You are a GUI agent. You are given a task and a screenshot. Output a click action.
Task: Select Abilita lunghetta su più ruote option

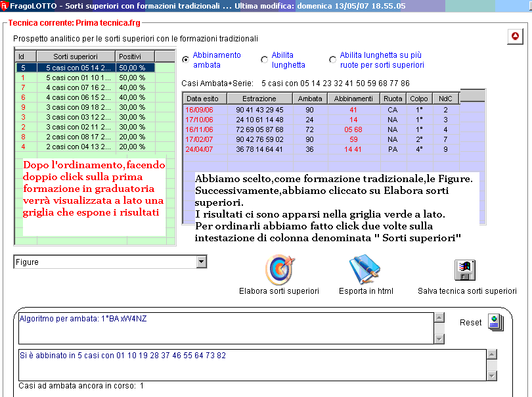333,60
